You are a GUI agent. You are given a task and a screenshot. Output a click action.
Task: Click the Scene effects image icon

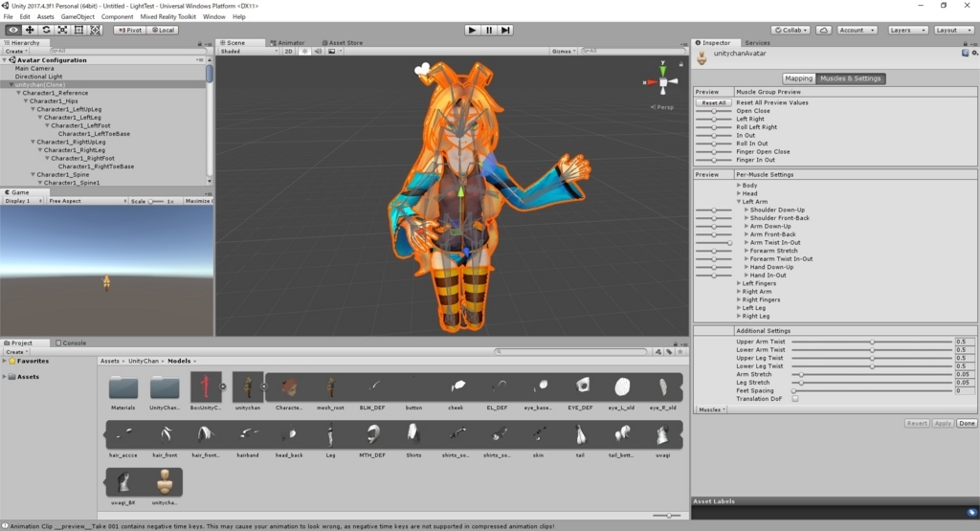tap(332, 52)
